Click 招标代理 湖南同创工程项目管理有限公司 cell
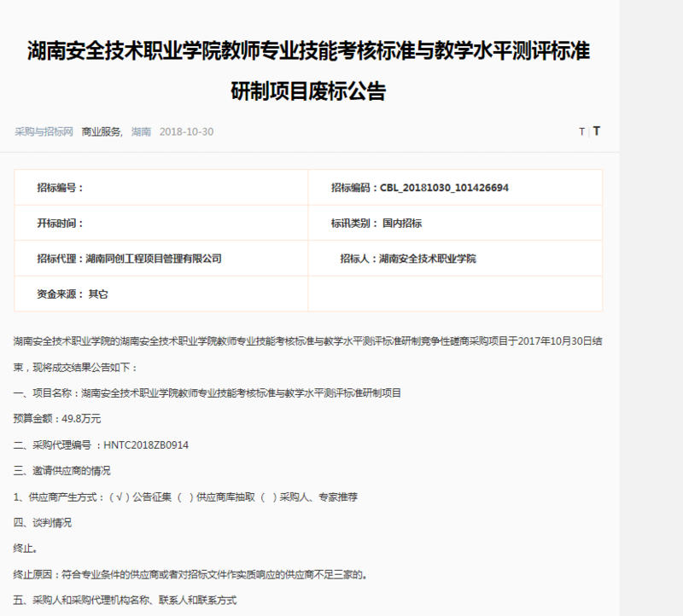683x616 pixels. (161, 259)
